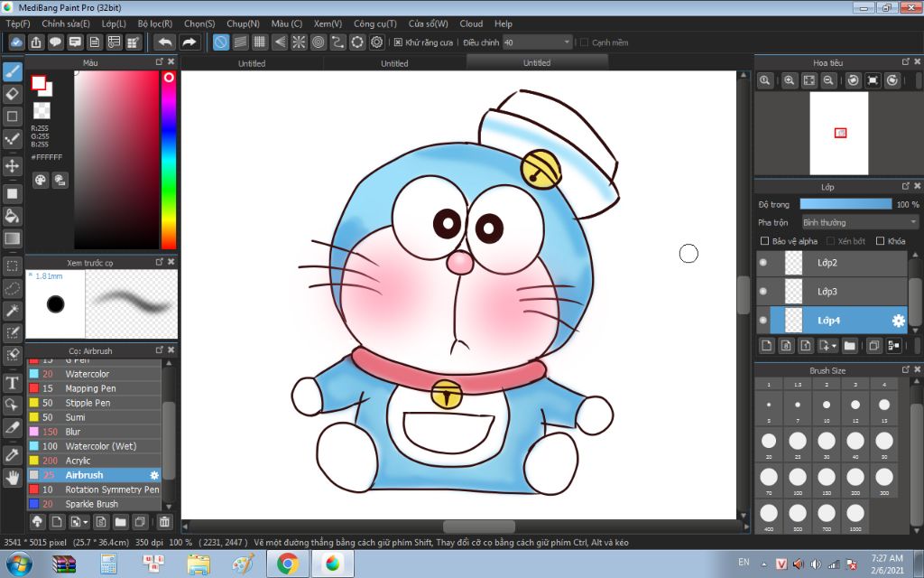Select the Text tool
Screen dimensions: 924x578
point(12,383)
